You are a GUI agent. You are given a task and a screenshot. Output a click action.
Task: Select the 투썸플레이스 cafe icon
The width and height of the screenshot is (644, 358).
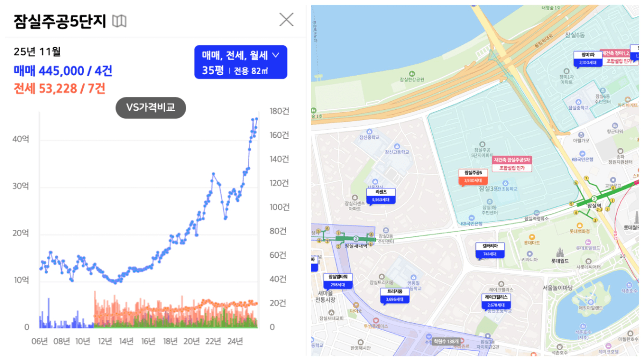click(376, 320)
